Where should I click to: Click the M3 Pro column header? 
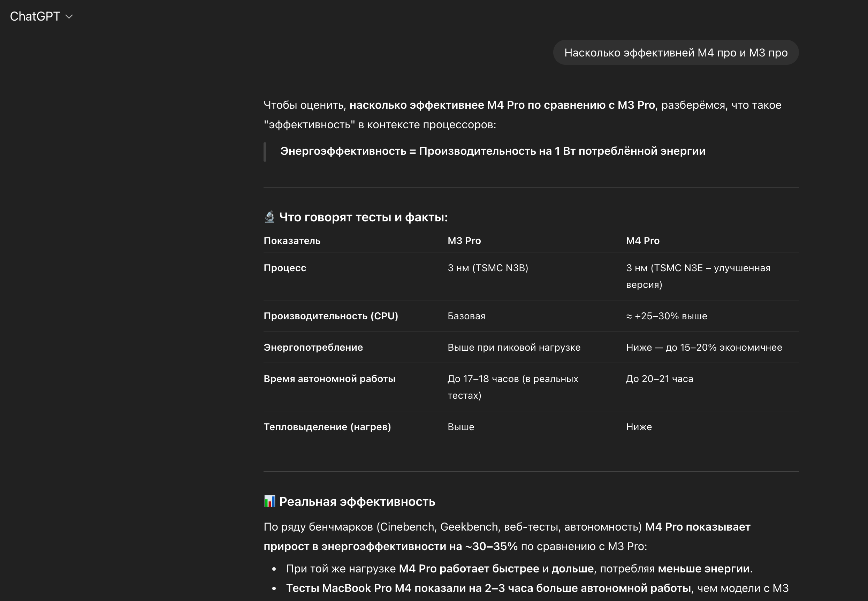[x=464, y=241]
